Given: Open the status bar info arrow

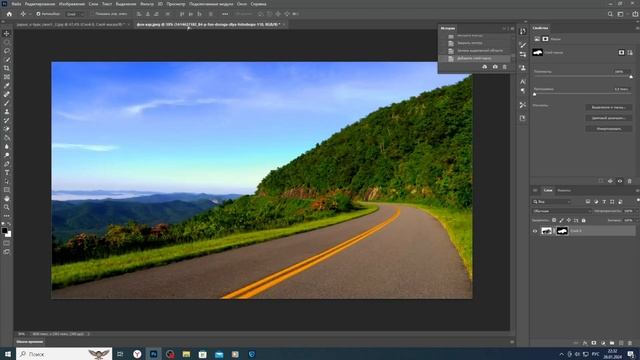Looking at the screenshot, I should [89, 334].
